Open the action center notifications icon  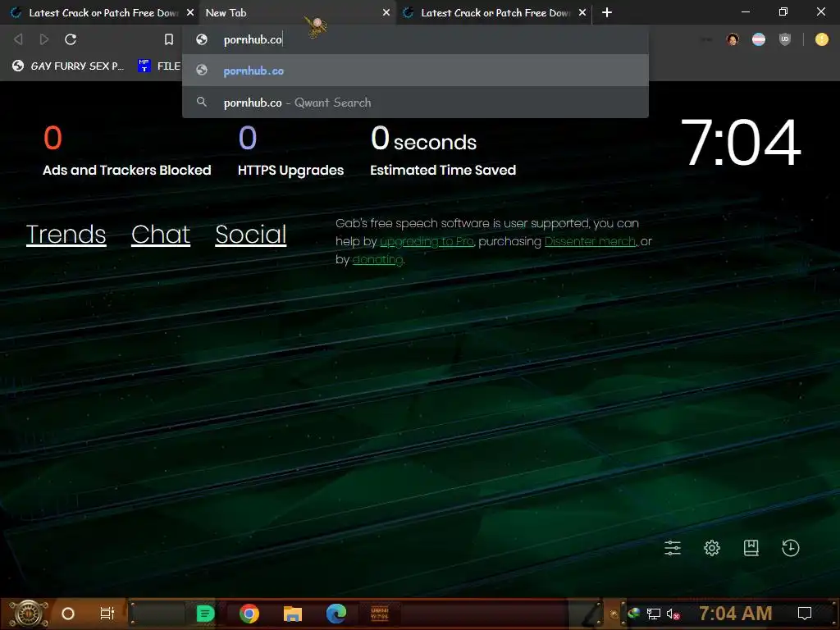coord(805,614)
